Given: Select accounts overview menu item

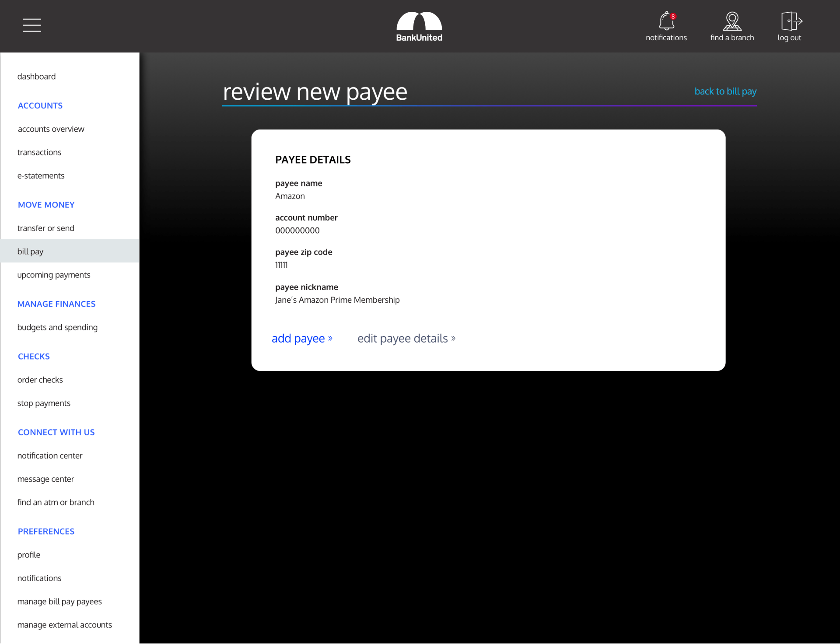Looking at the screenshot, I should tap(51, 129).
